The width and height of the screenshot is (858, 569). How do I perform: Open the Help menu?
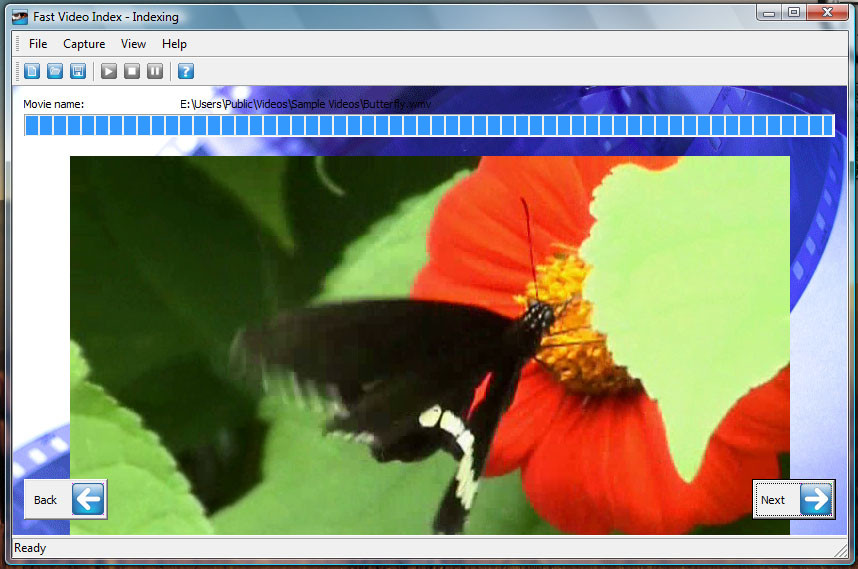174,44
